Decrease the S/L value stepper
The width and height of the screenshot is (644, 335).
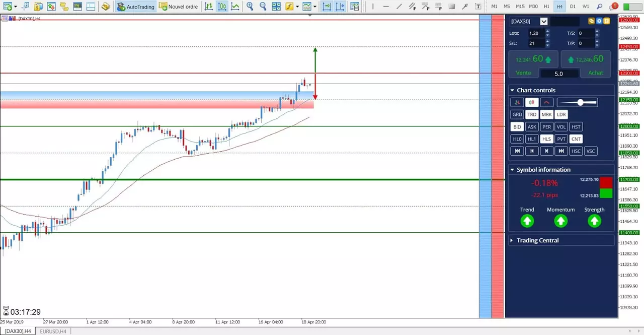tap(547, 45)
